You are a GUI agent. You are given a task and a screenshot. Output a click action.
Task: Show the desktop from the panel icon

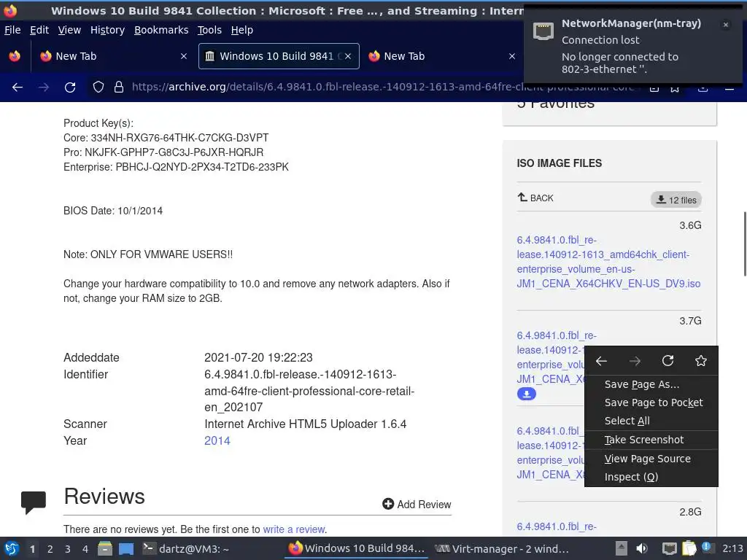tap(125, 548)
